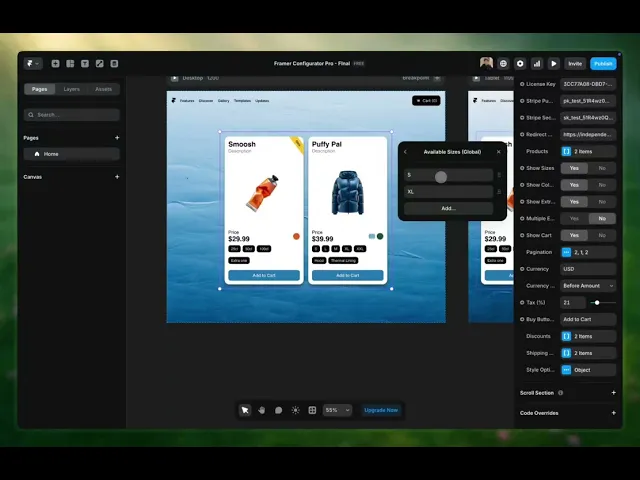Open site settings gear icon

[520, 64]
